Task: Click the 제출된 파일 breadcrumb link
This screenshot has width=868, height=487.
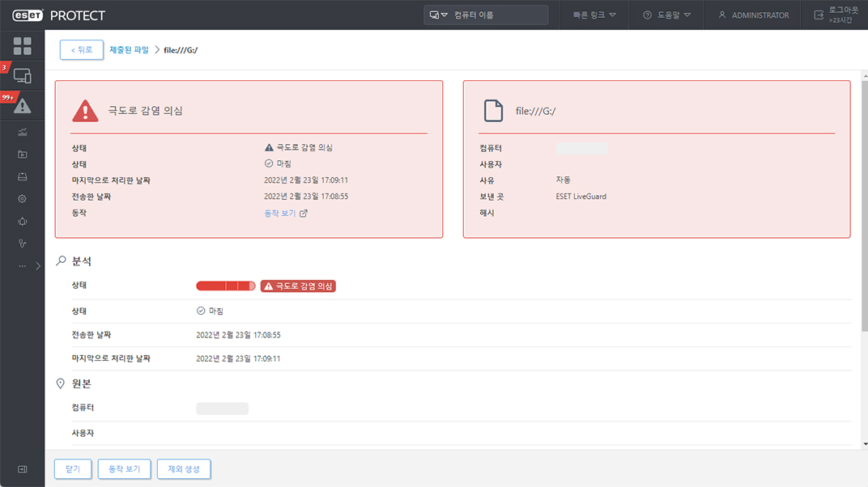Action: pos(129,50)
